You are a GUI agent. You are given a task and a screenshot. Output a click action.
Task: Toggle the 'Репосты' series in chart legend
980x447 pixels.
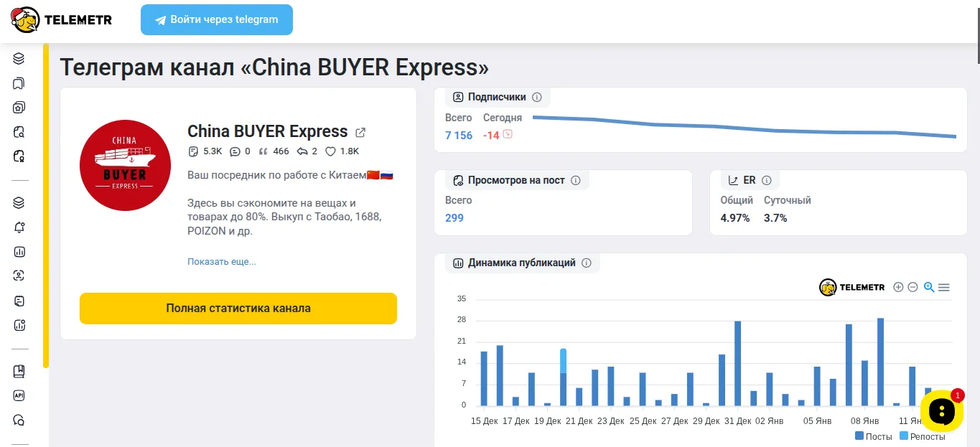click(x=923, y=436)
